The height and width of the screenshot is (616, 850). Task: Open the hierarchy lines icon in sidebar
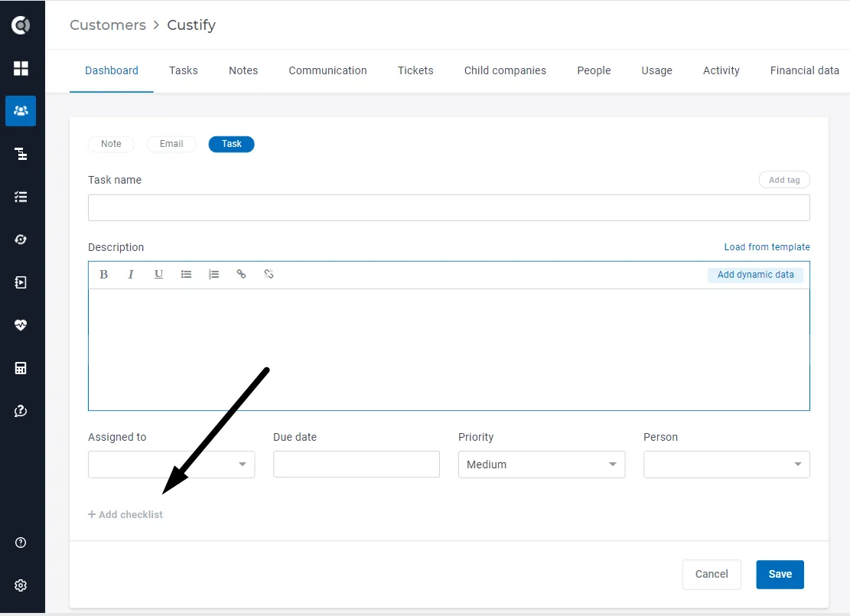(x=21, y=154)
